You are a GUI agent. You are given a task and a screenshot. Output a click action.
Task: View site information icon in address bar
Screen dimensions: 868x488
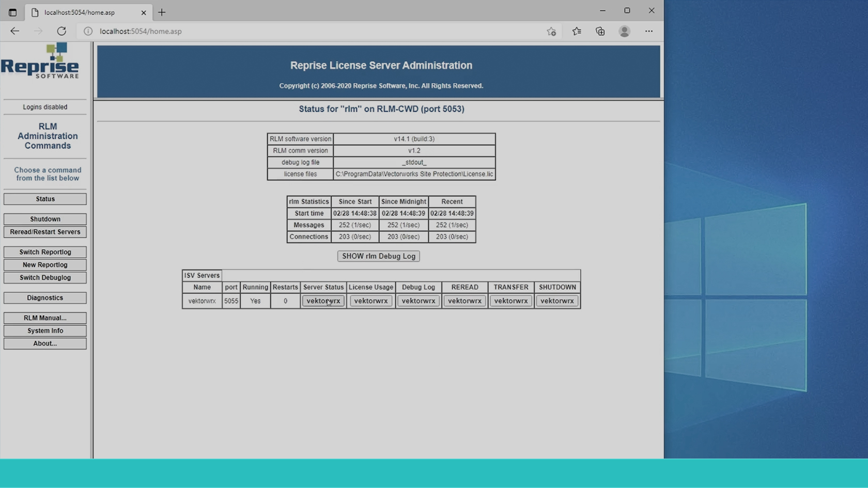(x=88, y=31)
